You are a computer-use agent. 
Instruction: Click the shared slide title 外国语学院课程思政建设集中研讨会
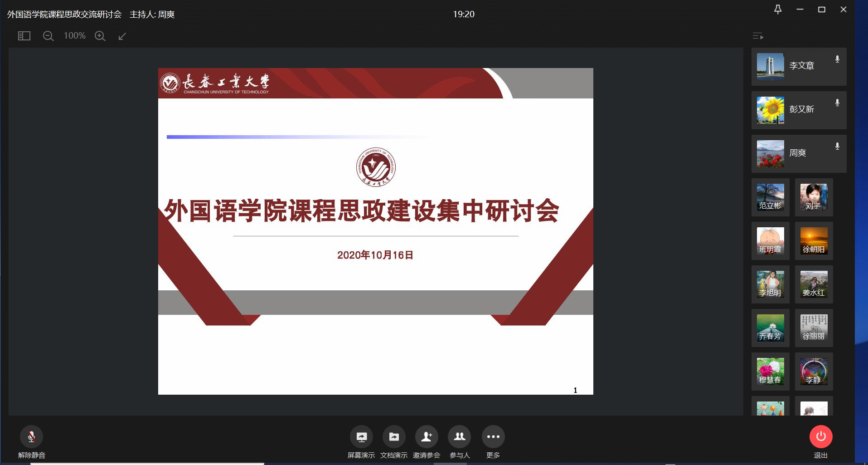361,211
